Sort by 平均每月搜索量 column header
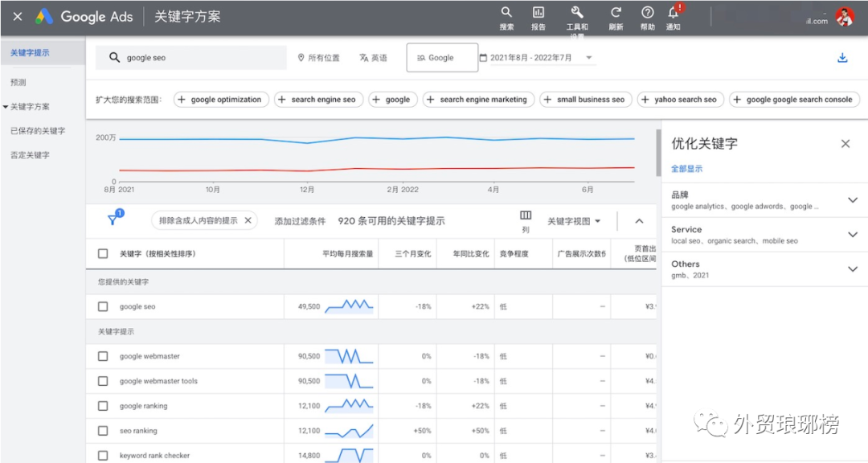Screen dimensions: 868x463 point(348,254)
